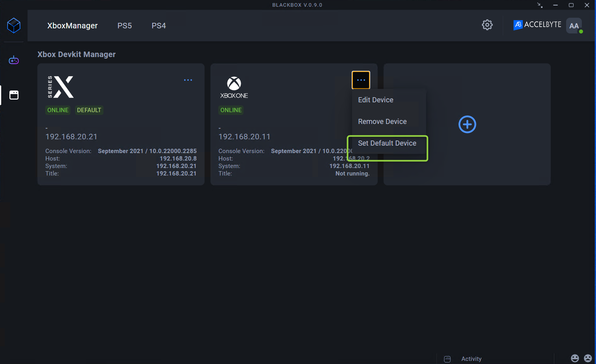This screenshot has height=364, width=596.
Task: Toggle the Xbox One card three-dot menu
Action: (361, 80)
